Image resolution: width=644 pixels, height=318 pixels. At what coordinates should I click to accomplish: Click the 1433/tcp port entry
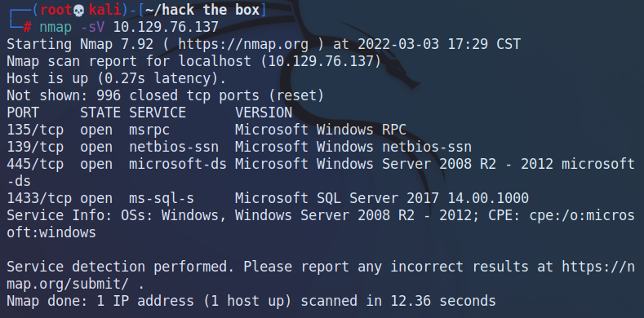(x=39, y=199)
